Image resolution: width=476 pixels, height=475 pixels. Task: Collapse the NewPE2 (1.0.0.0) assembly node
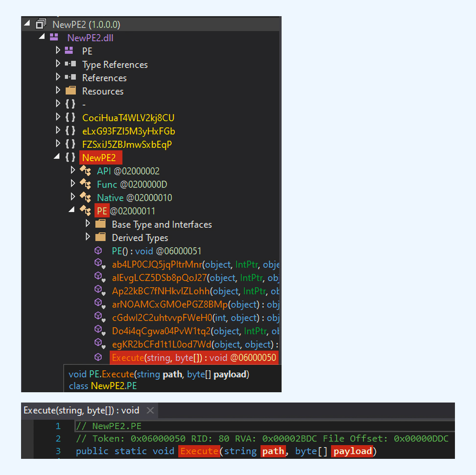click(x=27, y=23)
